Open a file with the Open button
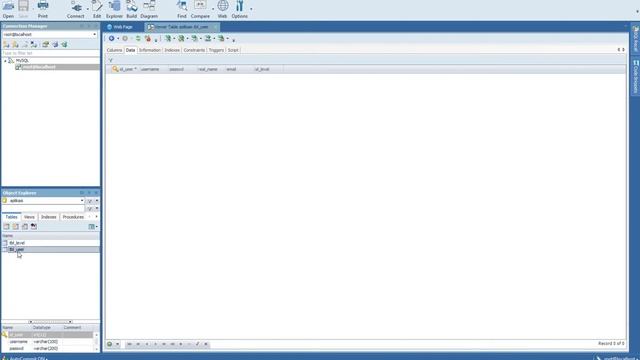Viewport: 640px width, 360px height. pos(8,9)
